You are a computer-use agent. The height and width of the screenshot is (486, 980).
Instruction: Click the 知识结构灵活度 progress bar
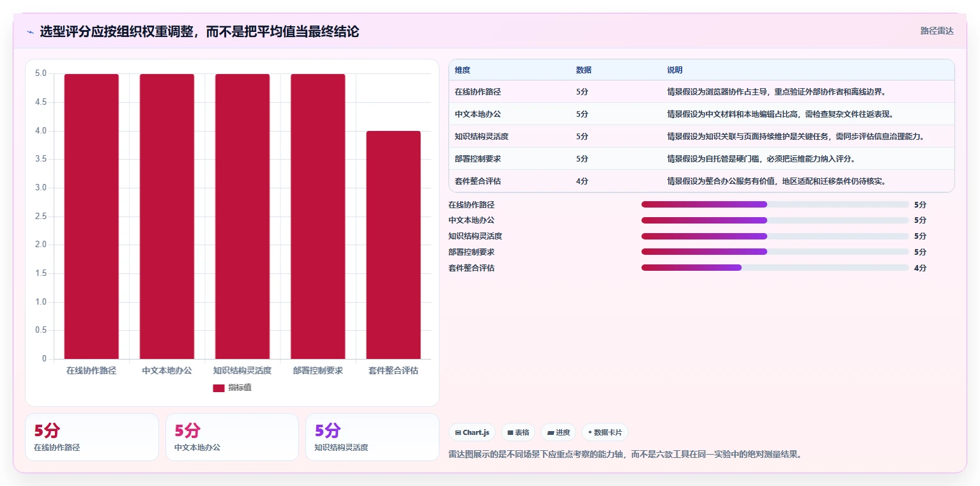point(775,236)
